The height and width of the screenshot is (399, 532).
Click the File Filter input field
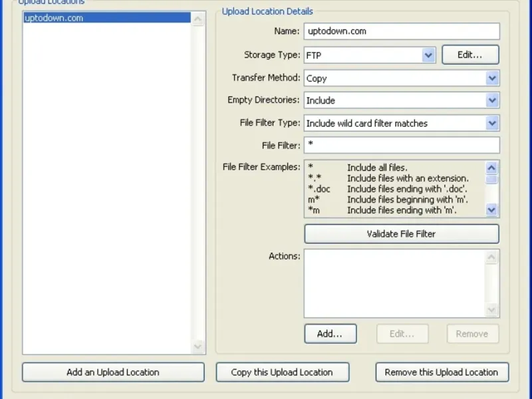(x=402, y=145)
